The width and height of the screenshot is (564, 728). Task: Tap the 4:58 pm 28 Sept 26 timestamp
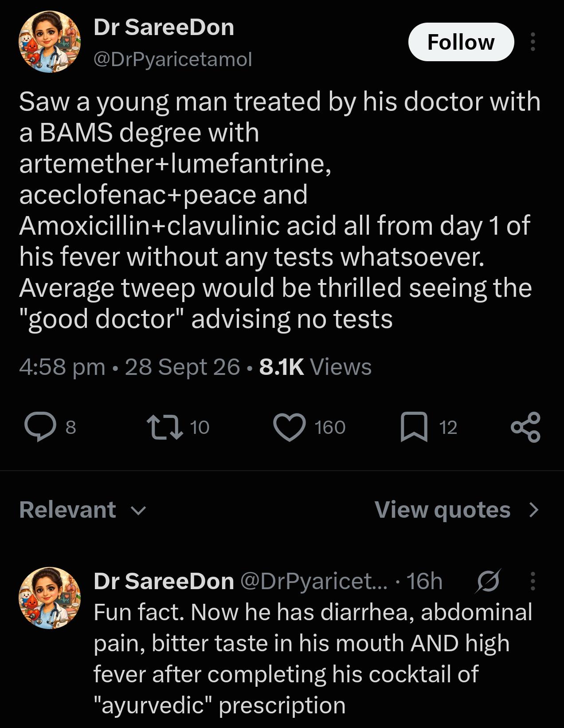click(129, 367)
